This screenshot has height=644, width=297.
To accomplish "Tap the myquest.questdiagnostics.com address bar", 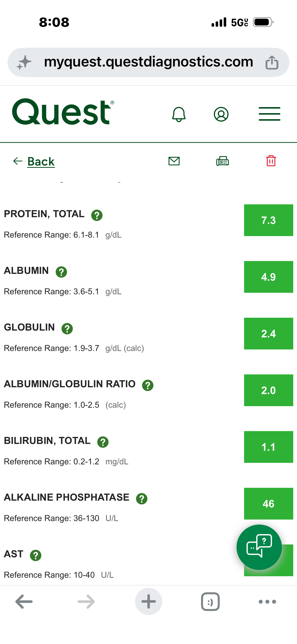I will 148,62.
